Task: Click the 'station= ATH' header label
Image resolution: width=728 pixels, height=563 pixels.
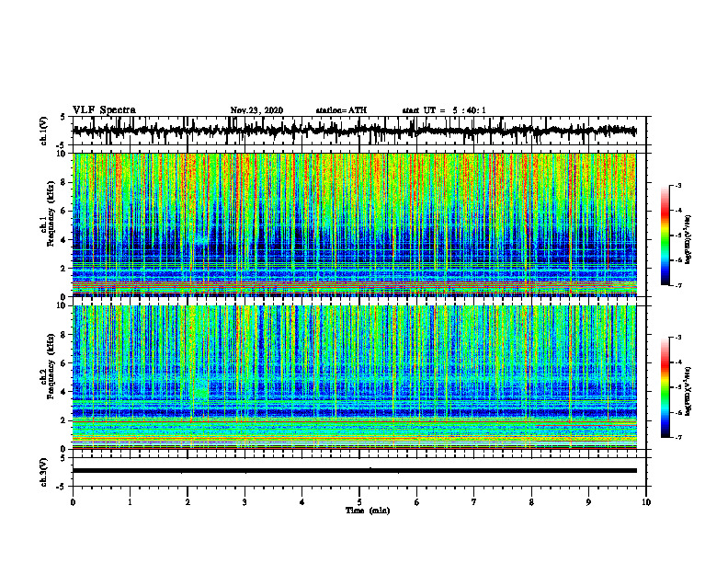Action: 341,110
